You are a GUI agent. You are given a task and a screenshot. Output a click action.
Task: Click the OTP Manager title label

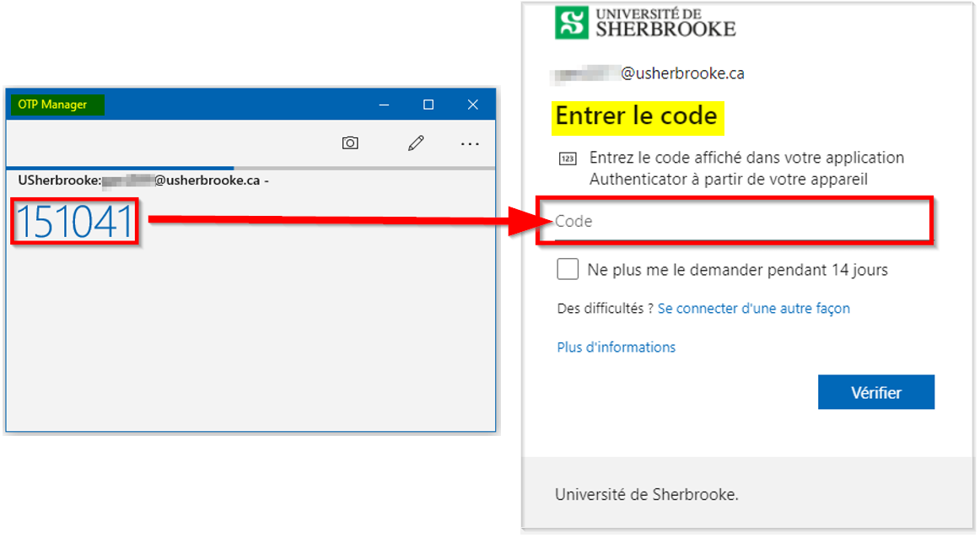point(52,105)
